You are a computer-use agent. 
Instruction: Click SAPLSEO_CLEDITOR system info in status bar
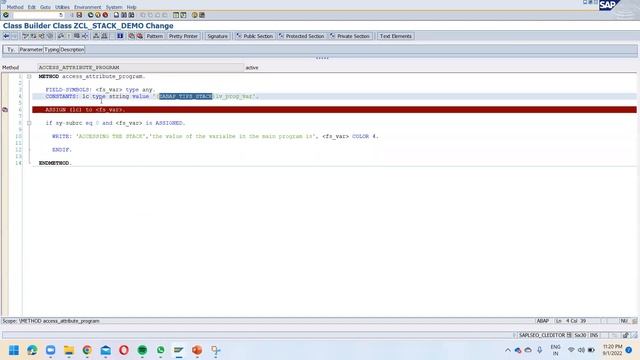tap(542, 335)
